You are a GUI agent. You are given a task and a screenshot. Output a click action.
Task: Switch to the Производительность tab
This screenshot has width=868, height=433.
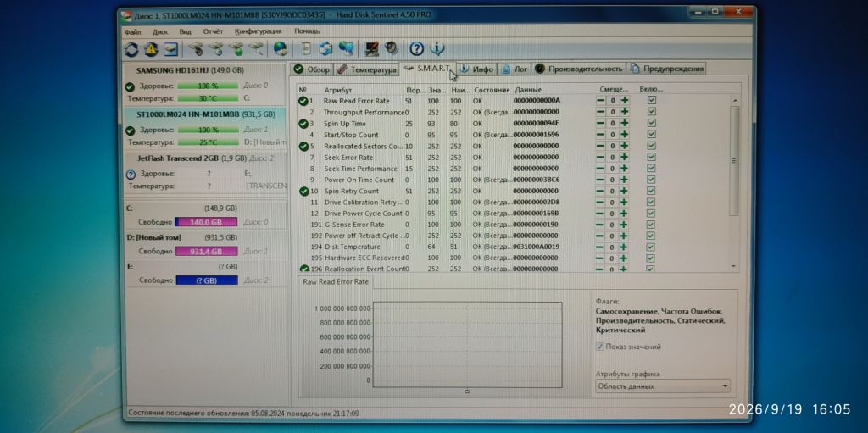579,69
